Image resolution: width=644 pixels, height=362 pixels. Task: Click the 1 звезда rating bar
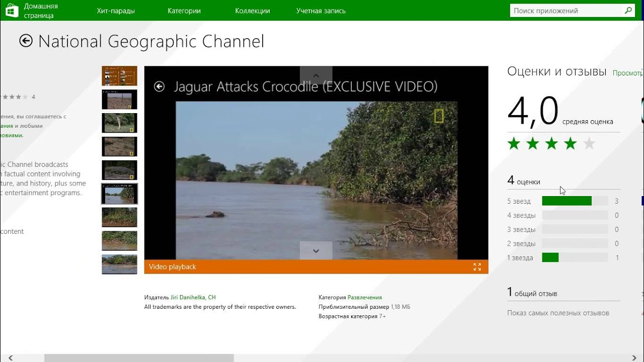575,257
